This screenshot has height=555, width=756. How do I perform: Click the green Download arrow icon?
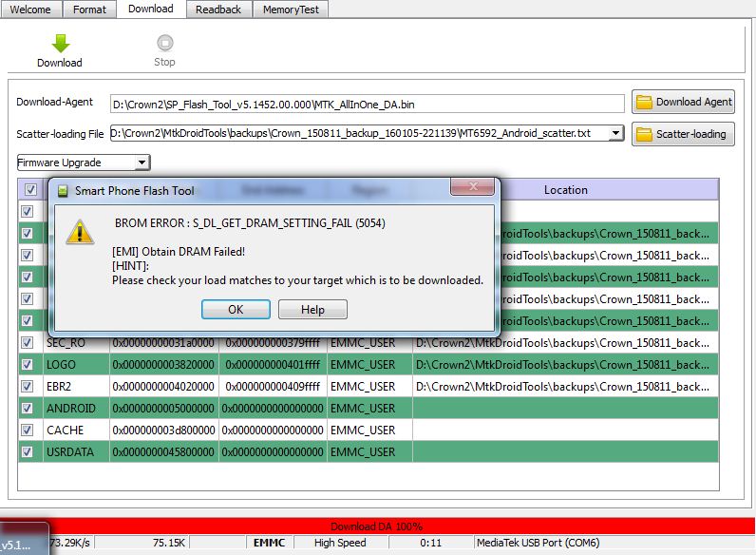[x=60, y=44]
